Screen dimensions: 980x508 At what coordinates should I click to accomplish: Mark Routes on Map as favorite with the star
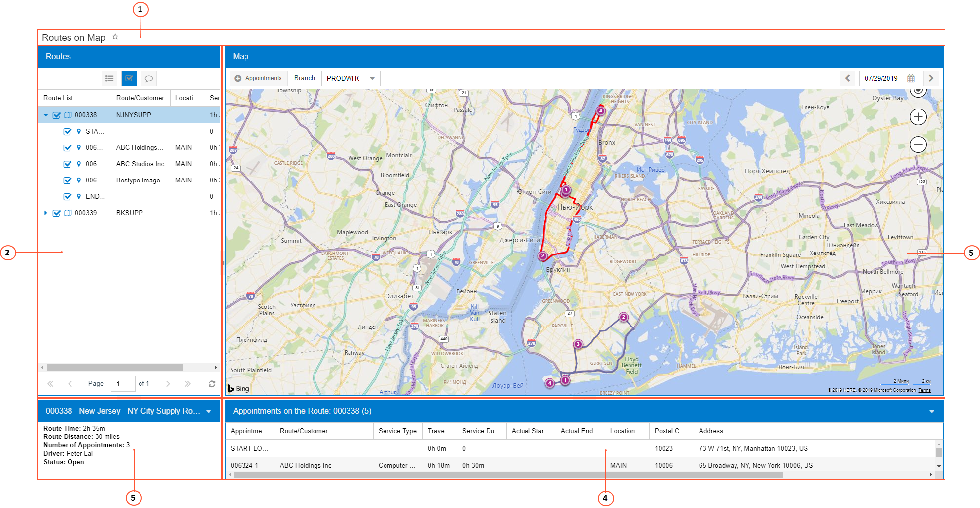pos(115,37)
